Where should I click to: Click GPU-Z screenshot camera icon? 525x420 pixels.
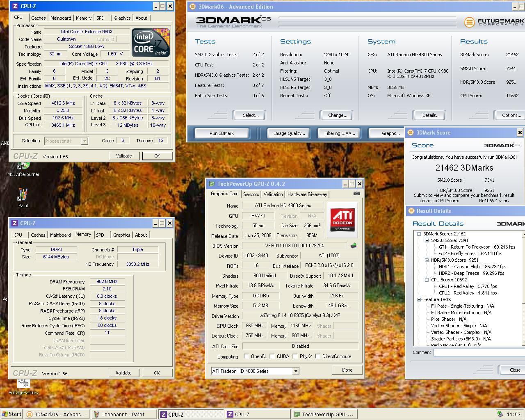pos(357,194)
